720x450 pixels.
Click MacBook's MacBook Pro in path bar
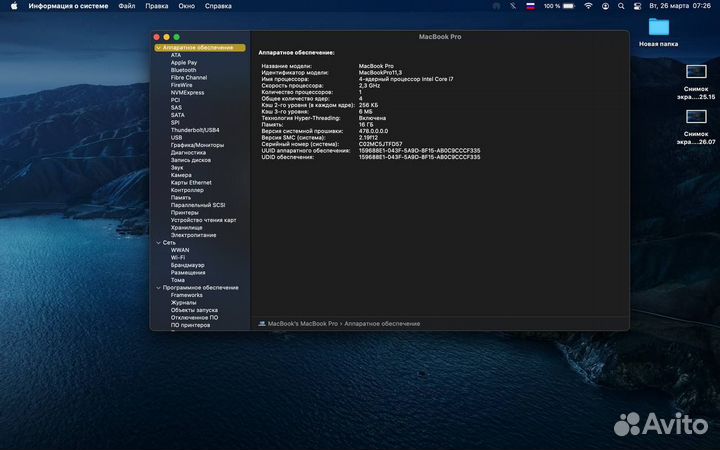coord(303,323)
